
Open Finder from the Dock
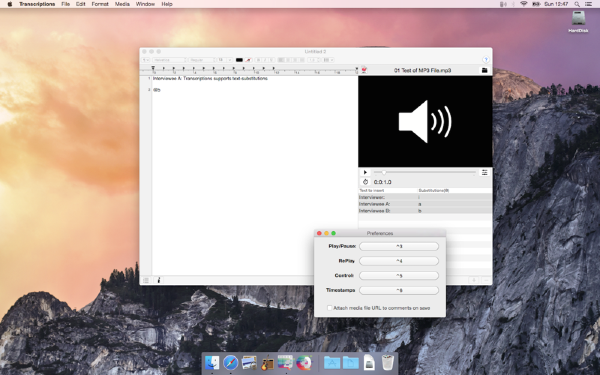212,363
